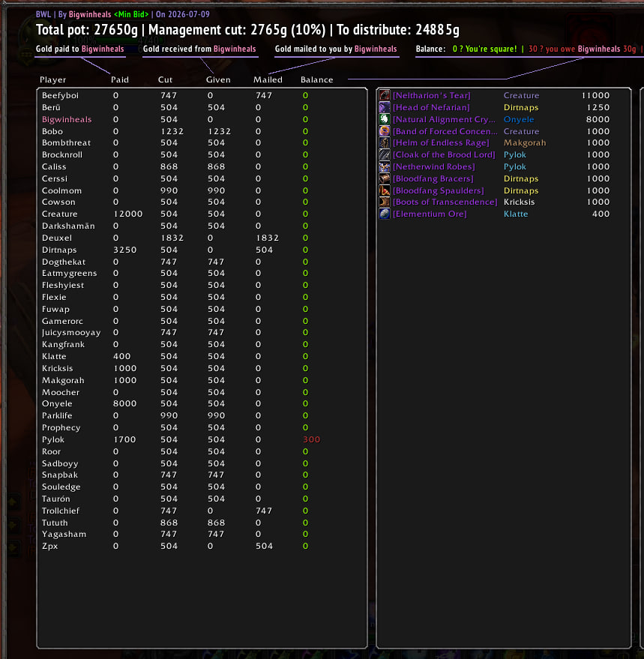
Task: Click the Elementium Ore item icon
Action: point(384,214)
